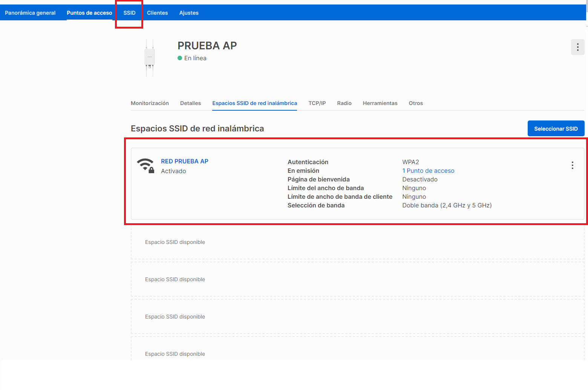Click the green En línea status indicator

[x=180, y=58]
